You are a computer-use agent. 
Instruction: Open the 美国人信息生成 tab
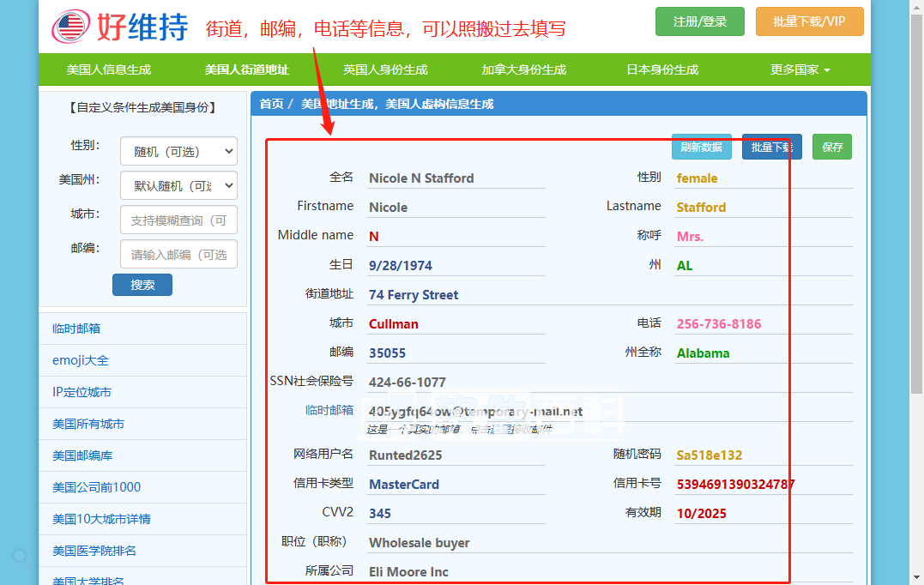[109, 69]
